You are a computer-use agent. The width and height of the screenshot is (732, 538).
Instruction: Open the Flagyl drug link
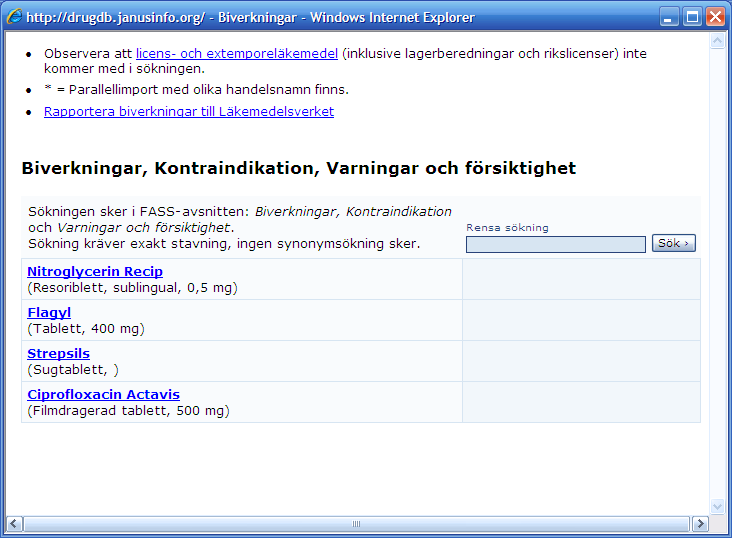tap(49, 312)
